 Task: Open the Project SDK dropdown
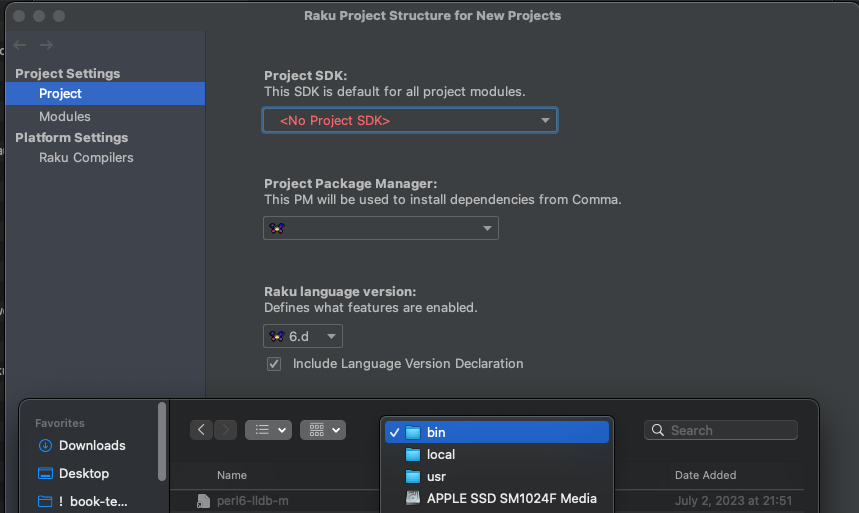coord(410,120)
